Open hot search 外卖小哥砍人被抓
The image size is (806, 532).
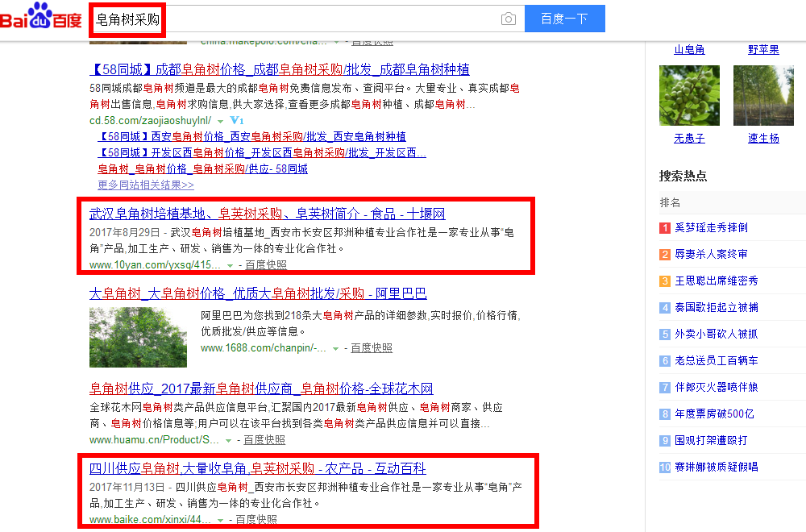coord(717,334)
